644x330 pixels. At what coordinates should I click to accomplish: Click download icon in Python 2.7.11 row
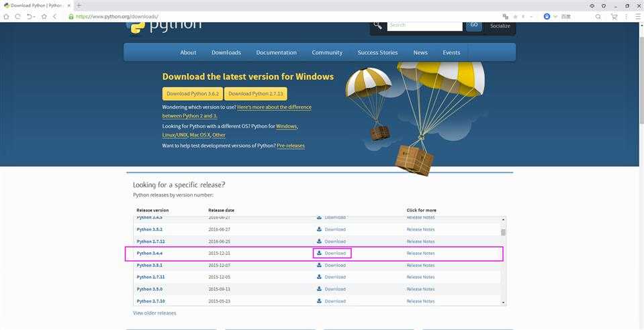(x=319, y=276)
